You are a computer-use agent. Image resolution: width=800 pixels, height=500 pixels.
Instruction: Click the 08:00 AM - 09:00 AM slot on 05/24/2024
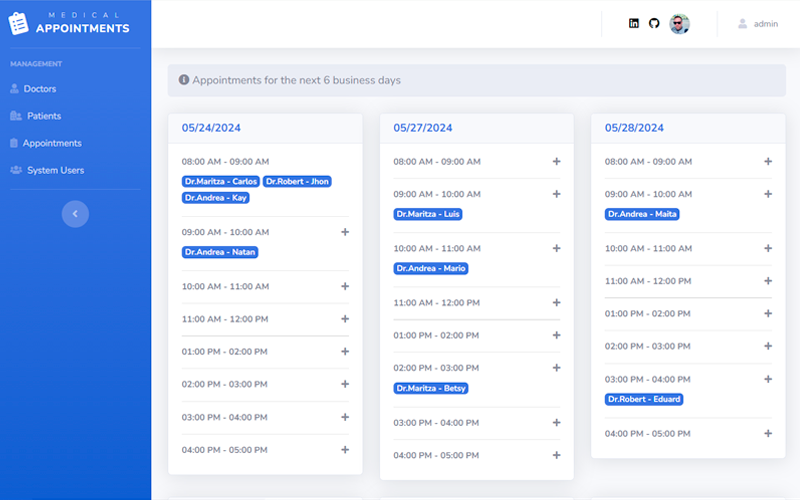tap(225, 162)
